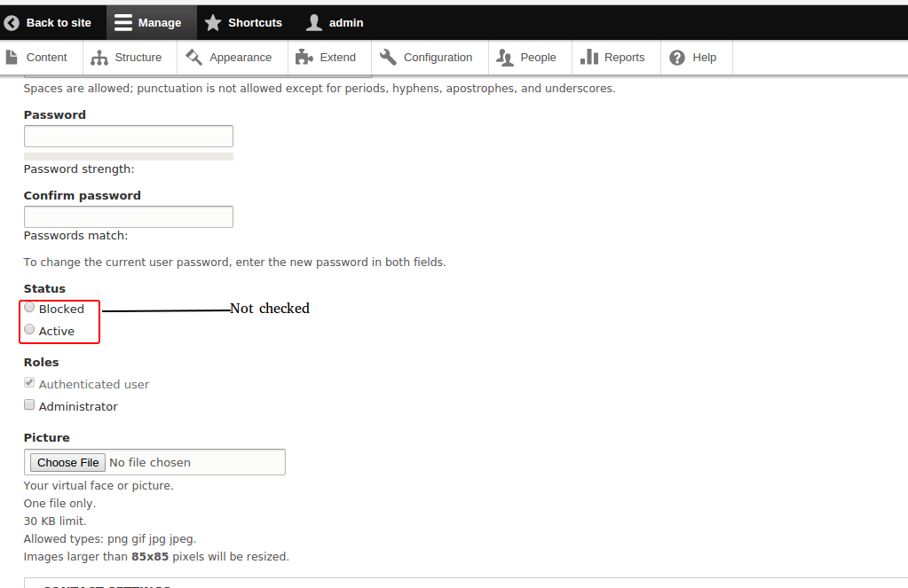Select the Structure admin icon
The image size is (908, 588).
pos(98,56)
